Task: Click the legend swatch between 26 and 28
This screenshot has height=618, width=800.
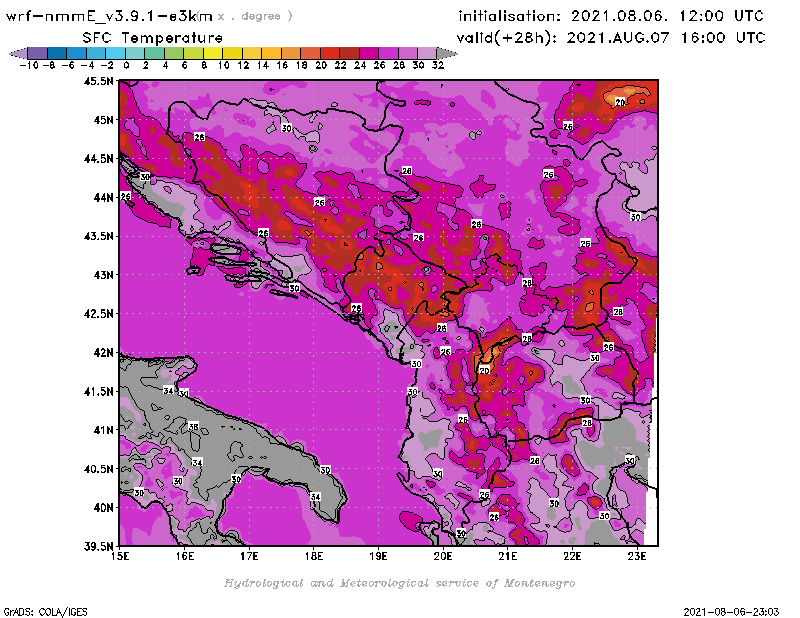Action: [x=389, y=53]
